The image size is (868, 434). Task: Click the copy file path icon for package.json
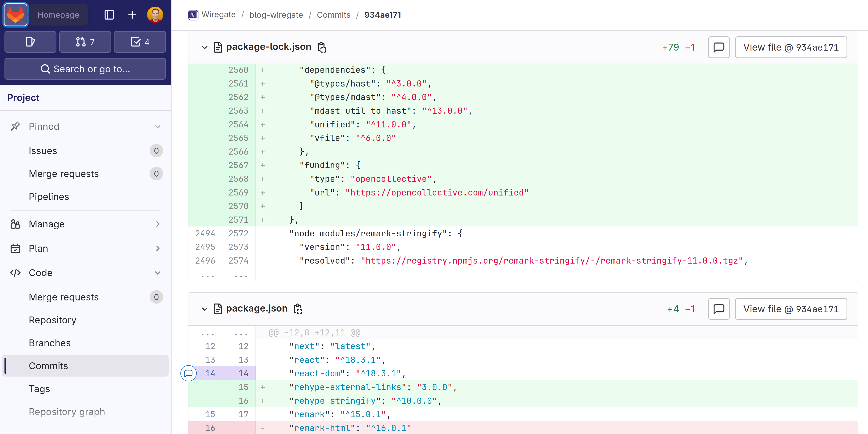pos(297,309)
